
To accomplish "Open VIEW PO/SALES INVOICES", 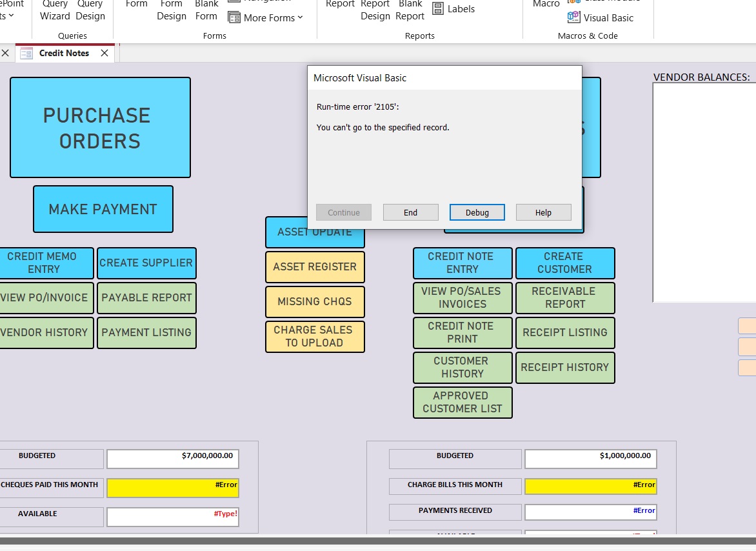I will tap(463, 297).
